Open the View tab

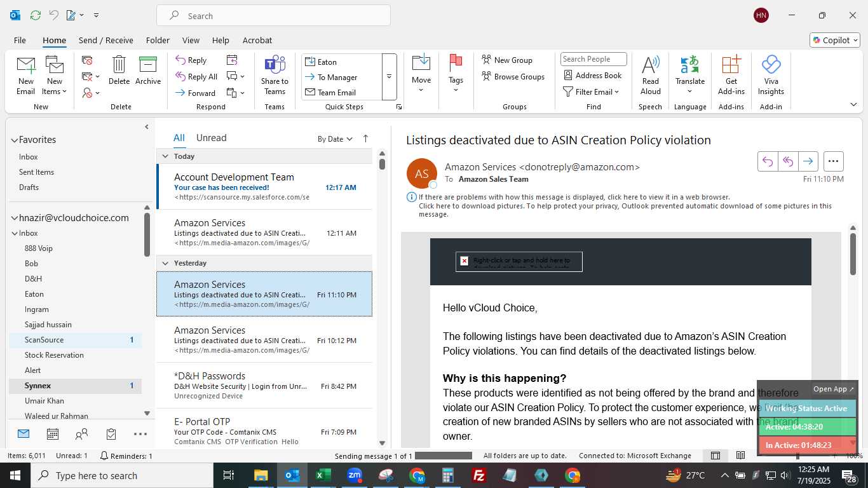click(x=191, y=40)
